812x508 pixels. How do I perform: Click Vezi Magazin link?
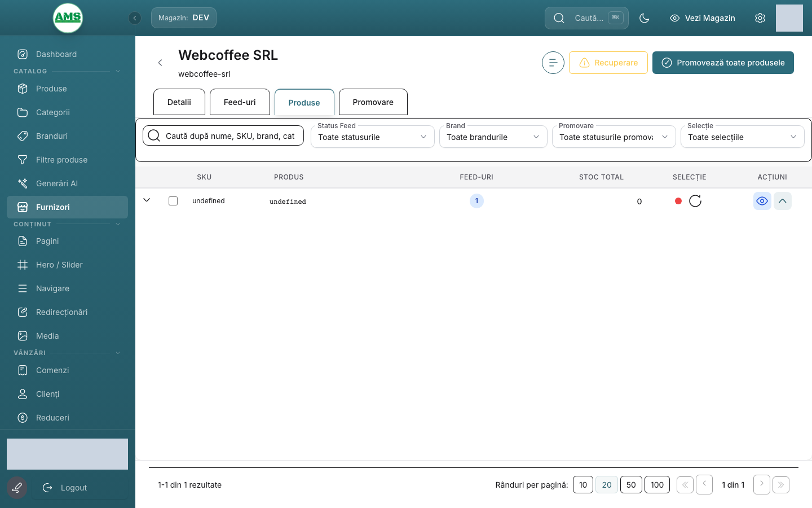click(x=703, y=18)
